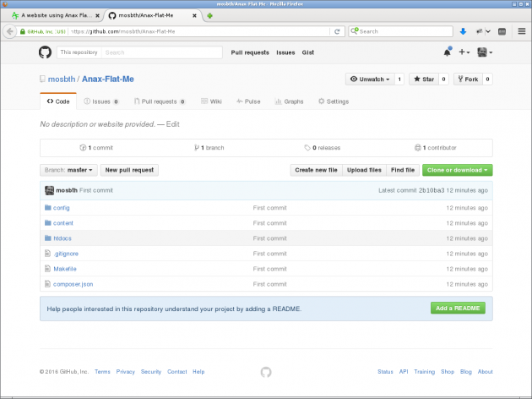The image size is (532, 399).
Task: Click the content folder icon
Action: pyautogui.click(x=48, y=223)
